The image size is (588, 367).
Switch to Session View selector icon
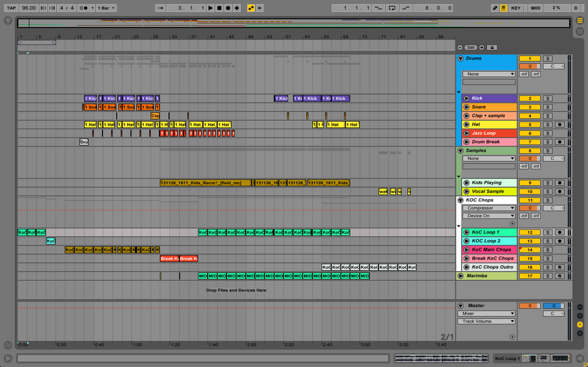point(580,32)
